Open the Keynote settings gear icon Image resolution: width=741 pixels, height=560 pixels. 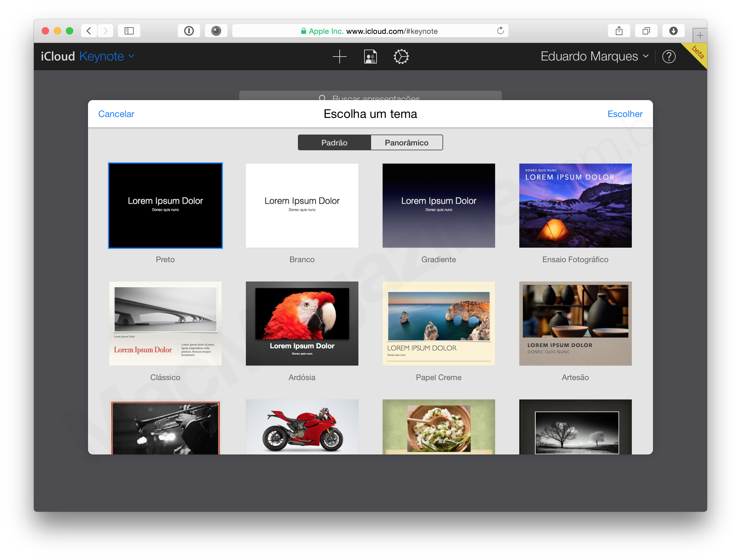tap(401, 56)
